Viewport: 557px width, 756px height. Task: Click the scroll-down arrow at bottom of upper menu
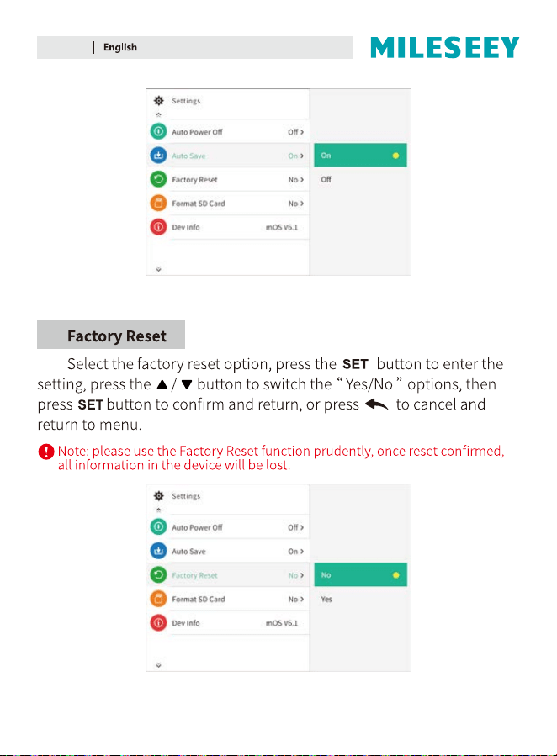click(x=159, y=269)
